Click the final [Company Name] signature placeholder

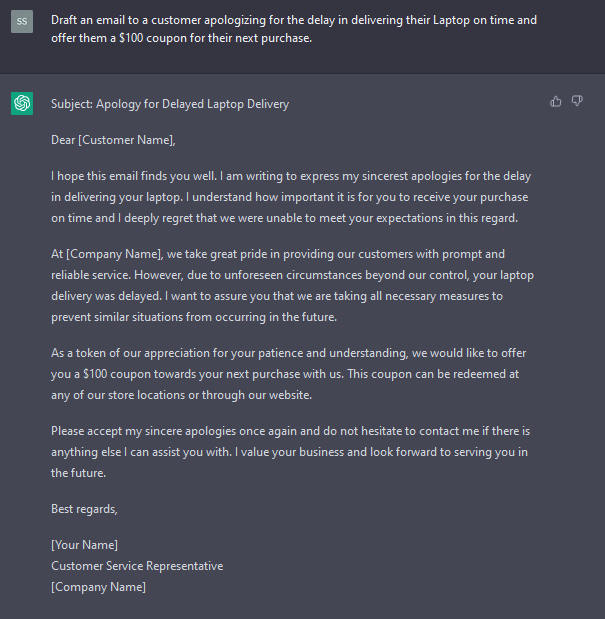98,587
